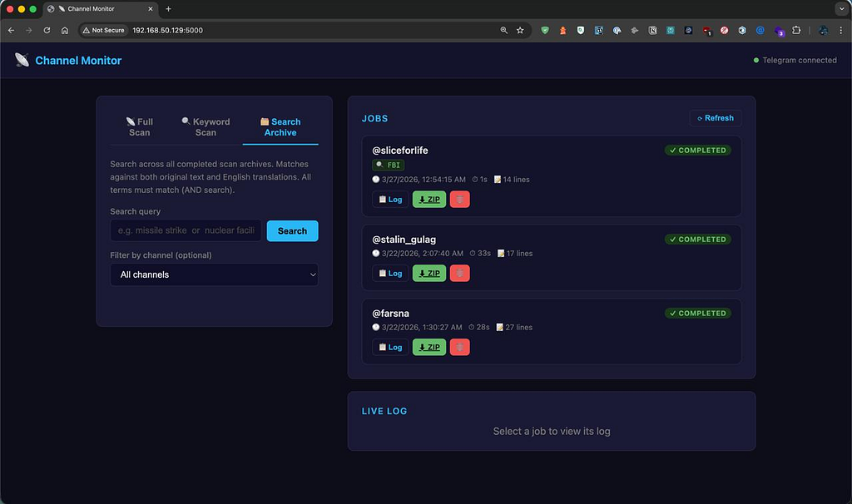Go to the browser home page
The height and width of the screenshot is (504, 852).
(65, 31)
